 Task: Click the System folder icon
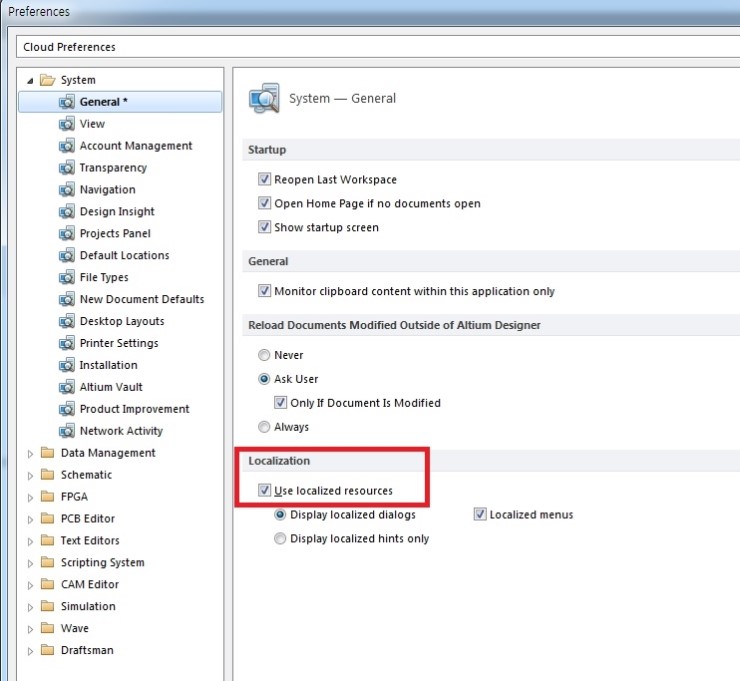coord(47,80)
